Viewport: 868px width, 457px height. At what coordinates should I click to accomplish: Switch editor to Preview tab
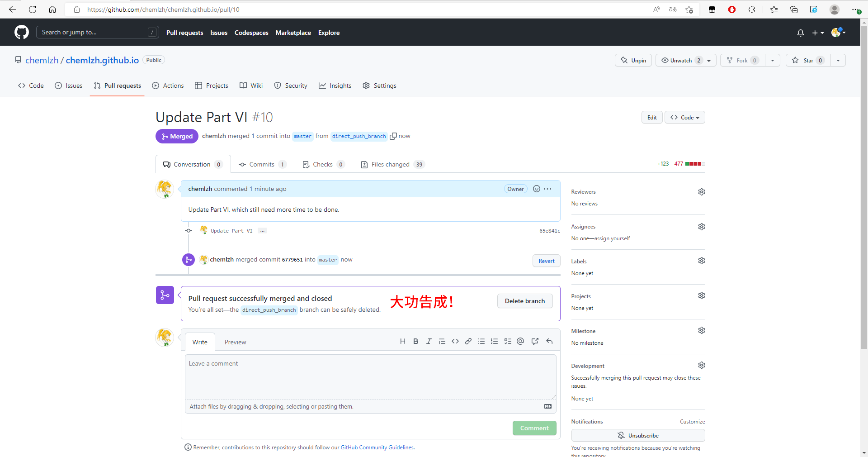[235, 342]
